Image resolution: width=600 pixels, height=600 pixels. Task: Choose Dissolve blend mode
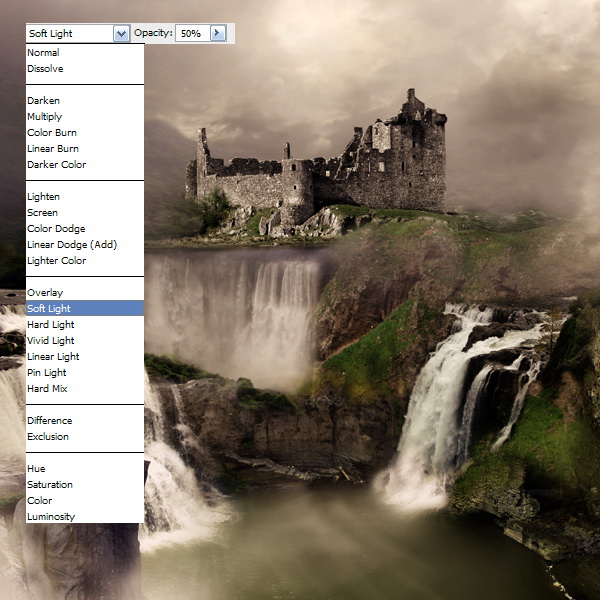point(45,69)
